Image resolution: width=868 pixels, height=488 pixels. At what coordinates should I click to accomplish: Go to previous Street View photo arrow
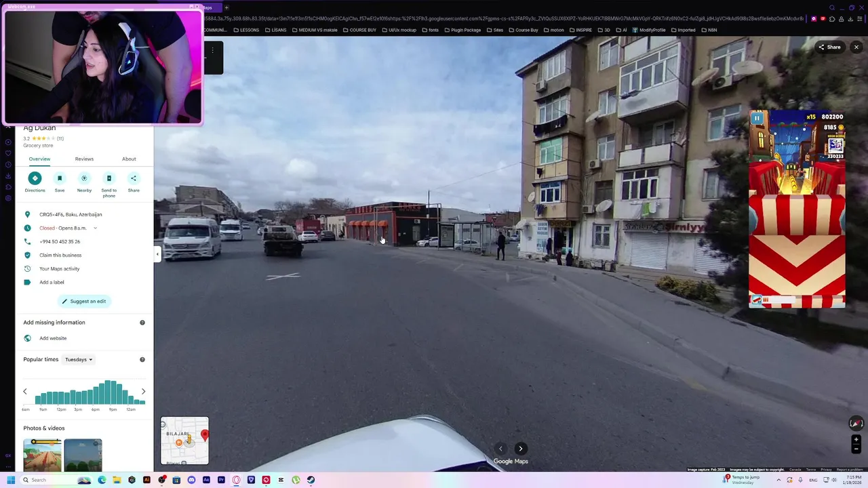pyautogui.click(x=500, y=449)
